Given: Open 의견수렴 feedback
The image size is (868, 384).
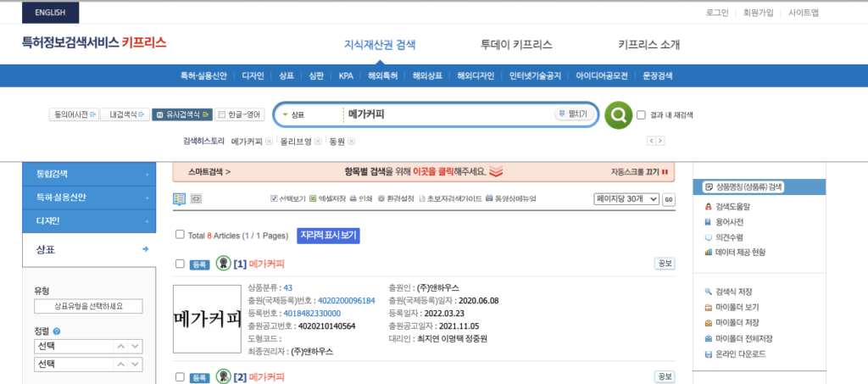Looking at the screenshot, I should coord(724,237).
